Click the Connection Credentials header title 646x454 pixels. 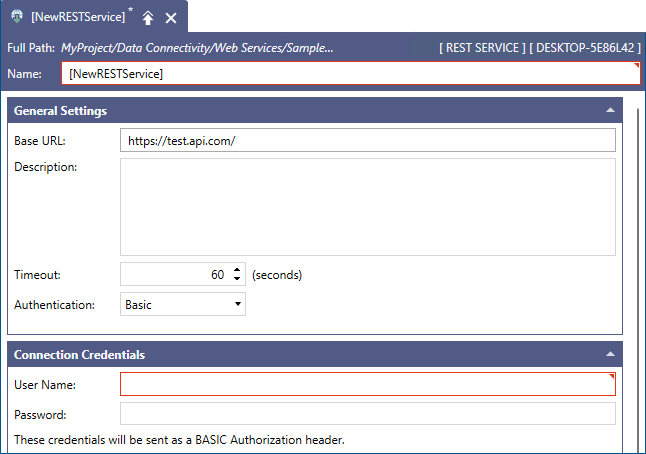tap(80, 355)
